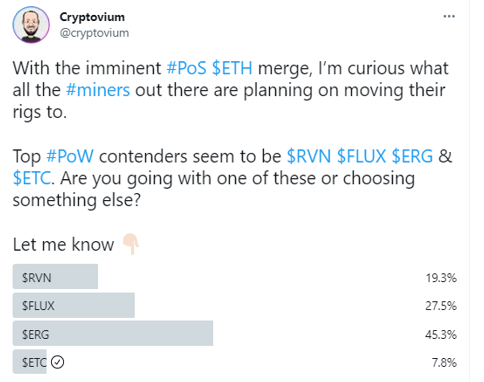The image size is (484, 382).
Task: Open the @cryptovium handle link
Action: pyautogui.click(x=94, y=33)
